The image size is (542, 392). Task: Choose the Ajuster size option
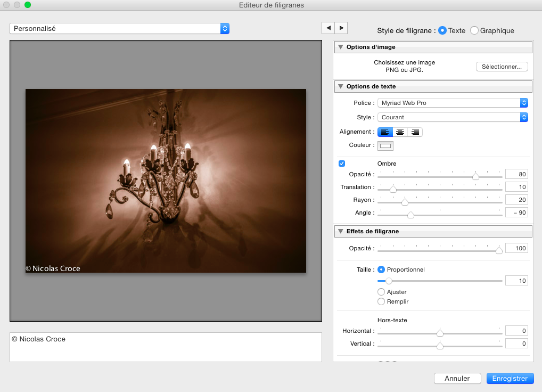[381, 292]
